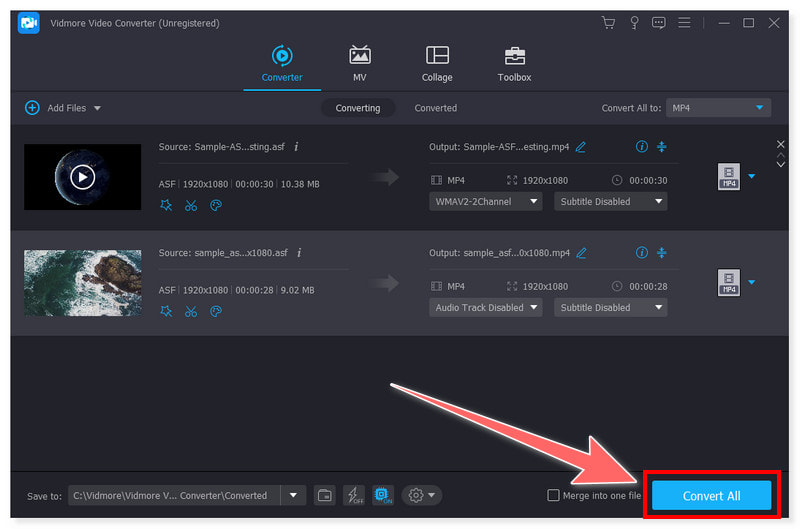Image resolution: width=800 pixels, height=529 pixels.
Task: Open MP4 format settings icon for second file
Action: 729,284
